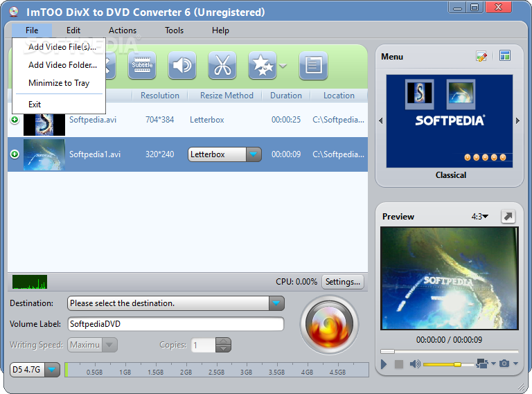Screen dimensions: 532x394
Task: Click the 00:00:09 duration cell of Softpedia1.avi
Action: coord(286,154)
